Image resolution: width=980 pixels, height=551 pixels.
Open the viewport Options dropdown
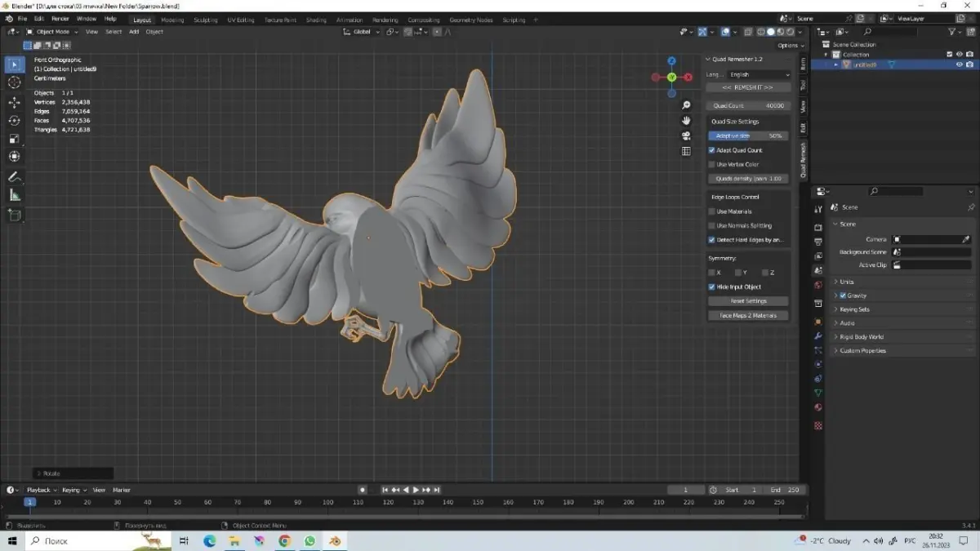789,46
